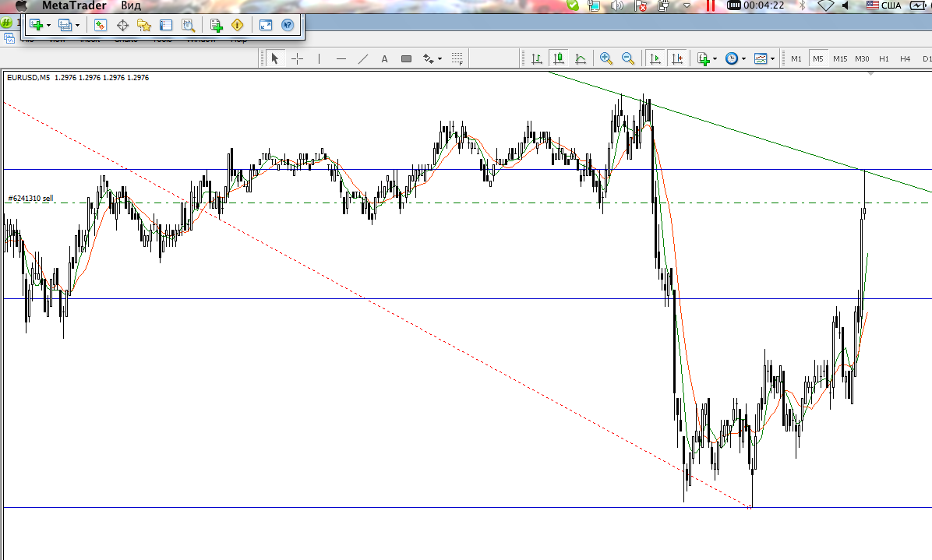Switch timeframe to M5

818,58
